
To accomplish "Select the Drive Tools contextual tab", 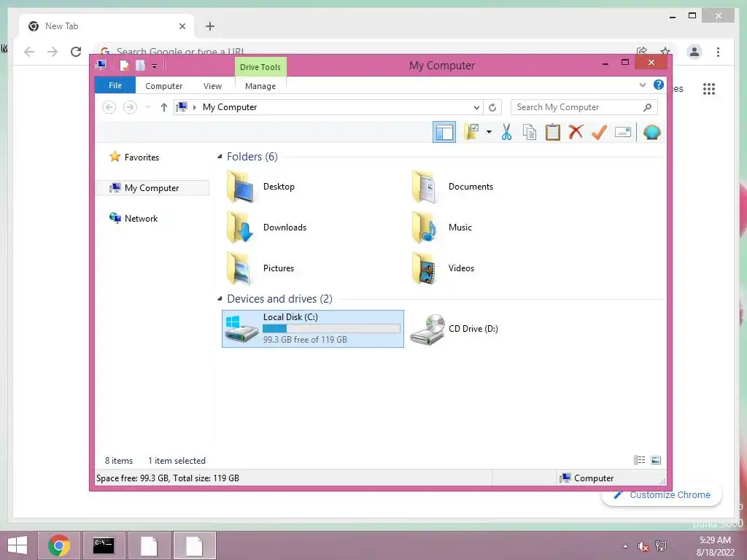I will [x=260, y=66].
